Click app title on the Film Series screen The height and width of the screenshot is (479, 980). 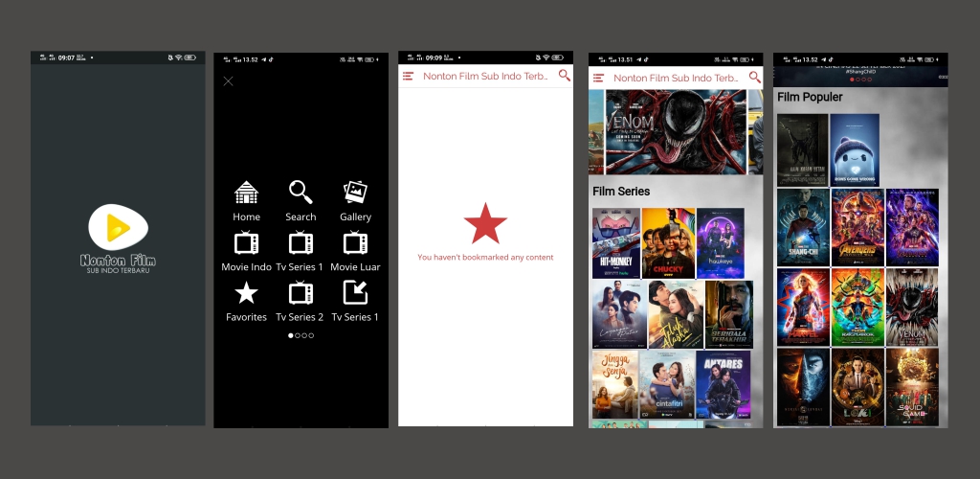point(677,79)
